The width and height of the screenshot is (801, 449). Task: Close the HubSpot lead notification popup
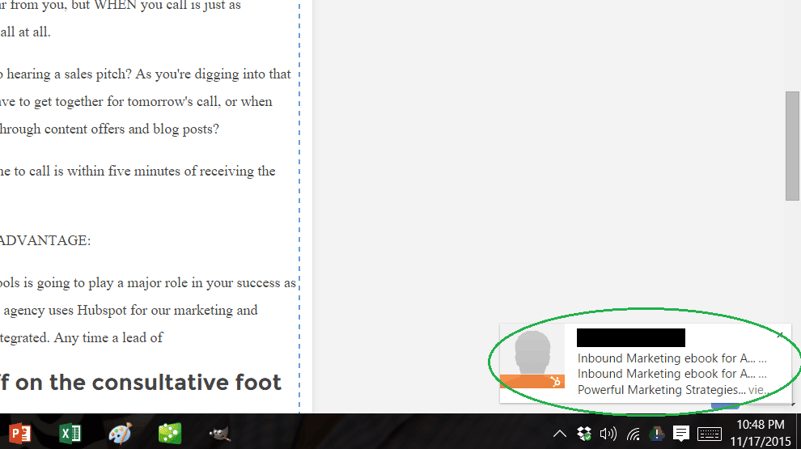[x=781, y=335]
